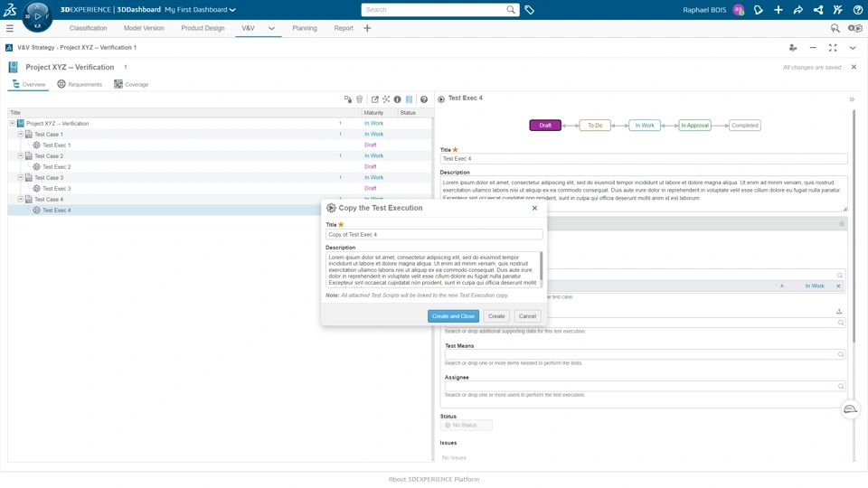This screenshot has width=868, height=488.
Task: Add a new dashboard tab
Action: pos(367,28)
